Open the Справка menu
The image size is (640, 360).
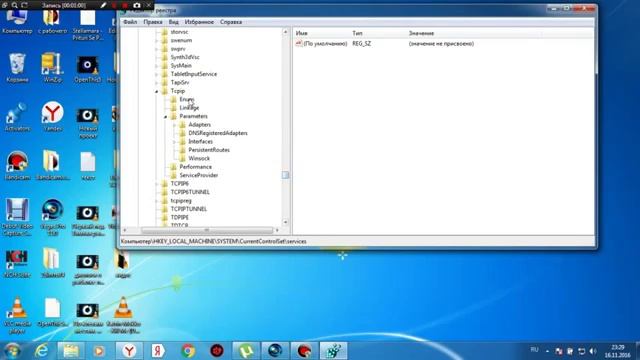pyautogui.click(x=231, y=22)
